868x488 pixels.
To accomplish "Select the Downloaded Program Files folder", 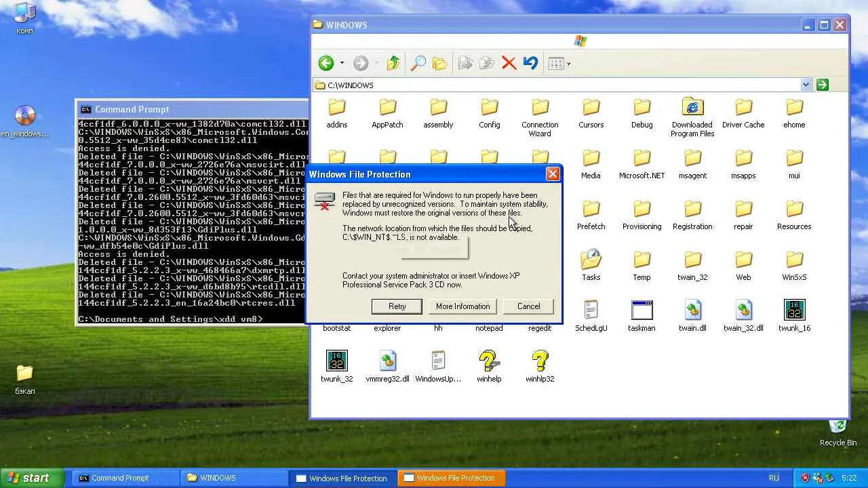I will [692, 117].
